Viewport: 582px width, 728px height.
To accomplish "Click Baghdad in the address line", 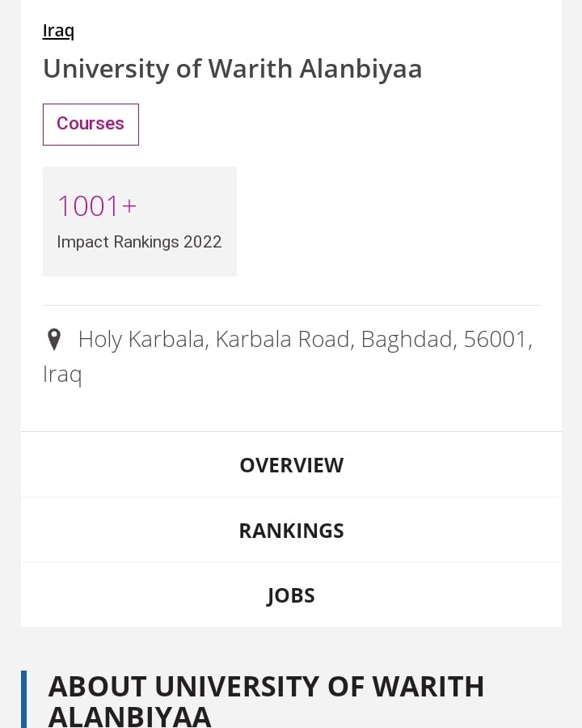I will pyautogui.click(x=407, y=340).
